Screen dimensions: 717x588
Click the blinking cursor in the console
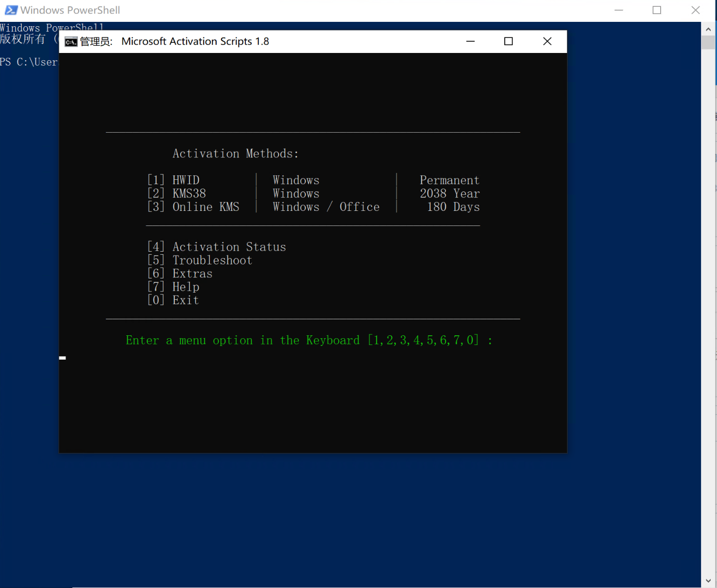pyautogui.click(x=63, y=358)
